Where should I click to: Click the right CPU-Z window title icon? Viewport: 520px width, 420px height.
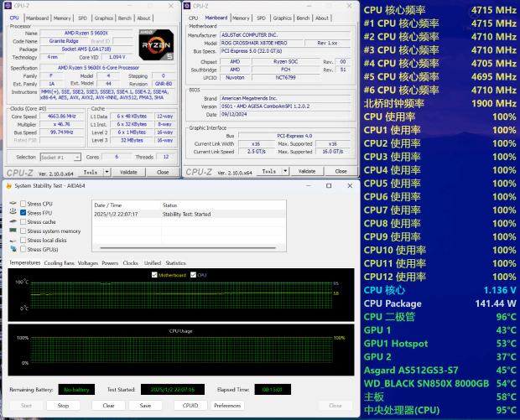187,6
